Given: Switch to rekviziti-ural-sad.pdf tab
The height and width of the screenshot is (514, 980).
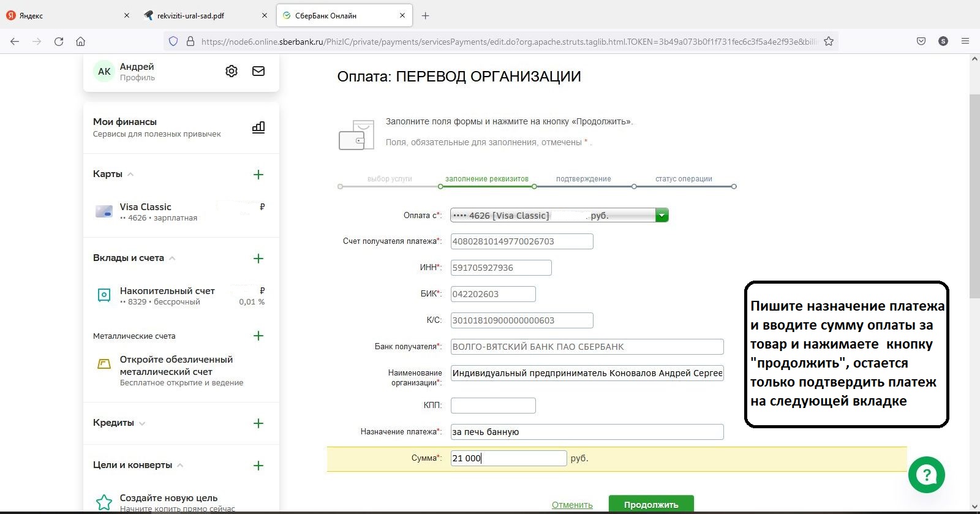Looking at the screenshot, I should 206,16.
